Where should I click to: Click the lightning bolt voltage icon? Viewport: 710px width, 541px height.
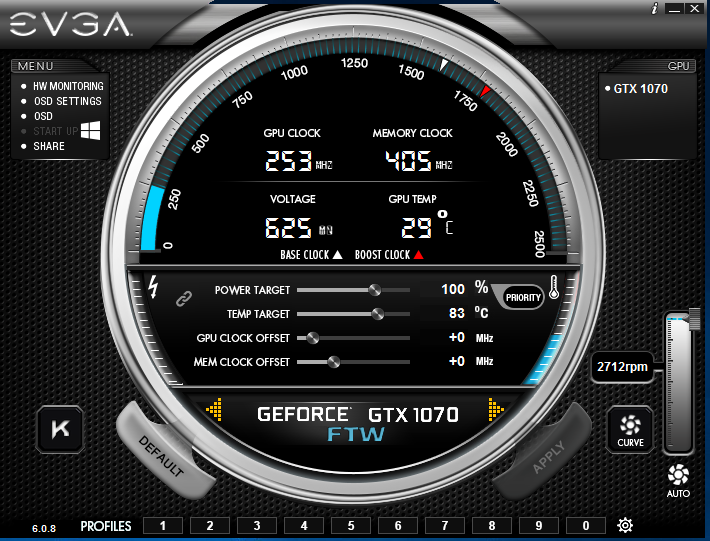pyautogui.click(x=154, y=287)
